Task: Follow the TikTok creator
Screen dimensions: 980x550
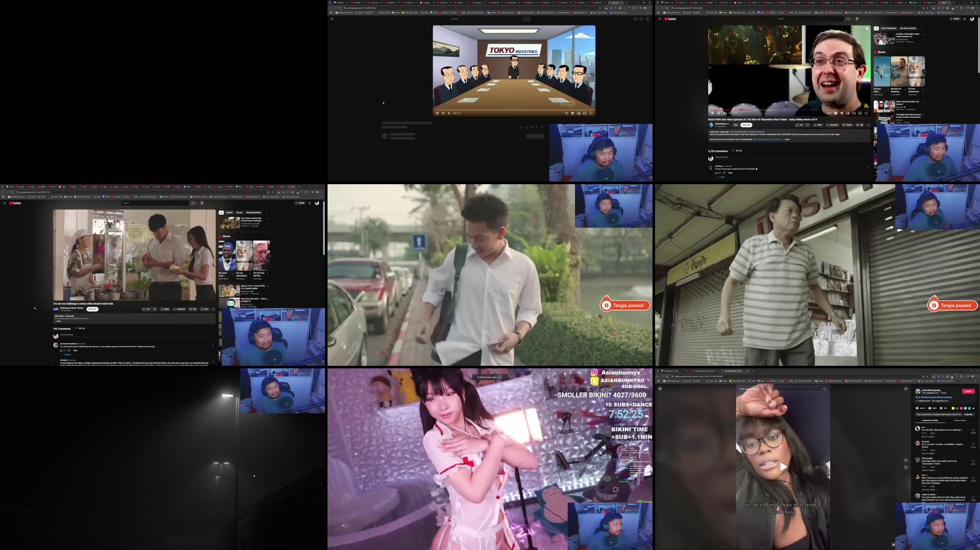Action: [x=968, y=391]
